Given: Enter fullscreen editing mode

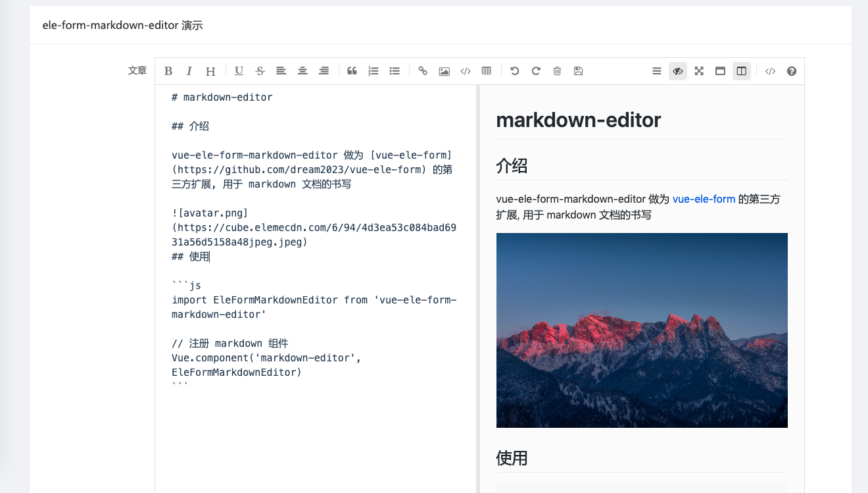Looking at the screenshot, I should pos(699,71).
